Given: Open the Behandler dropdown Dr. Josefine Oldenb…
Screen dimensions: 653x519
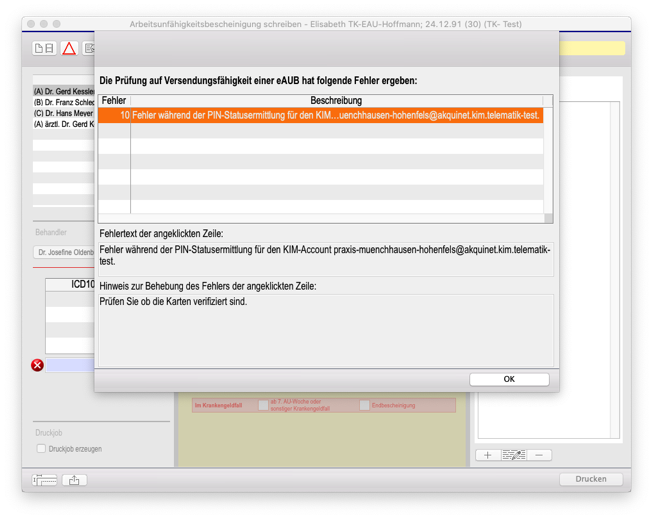Looking at the screenshot, I should (x=64, y=252).
